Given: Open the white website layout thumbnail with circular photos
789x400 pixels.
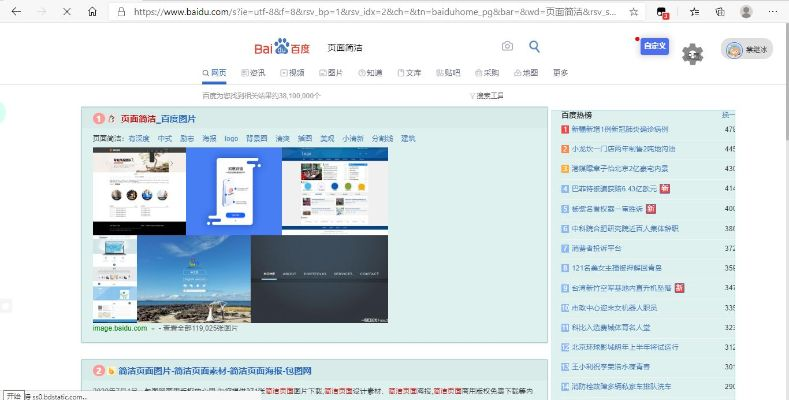Looking at the screenshot, I should tap(139, 191).
